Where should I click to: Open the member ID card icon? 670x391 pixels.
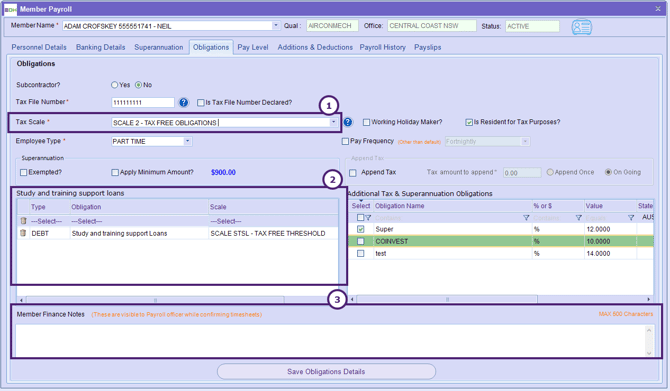pyautogui.click(x=582, y=27)
